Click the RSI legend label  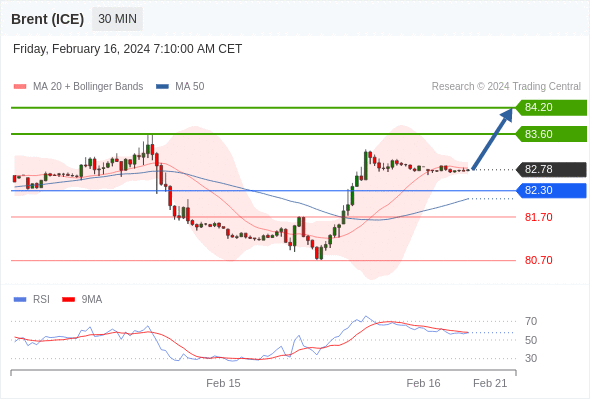[x=41, y=300]
